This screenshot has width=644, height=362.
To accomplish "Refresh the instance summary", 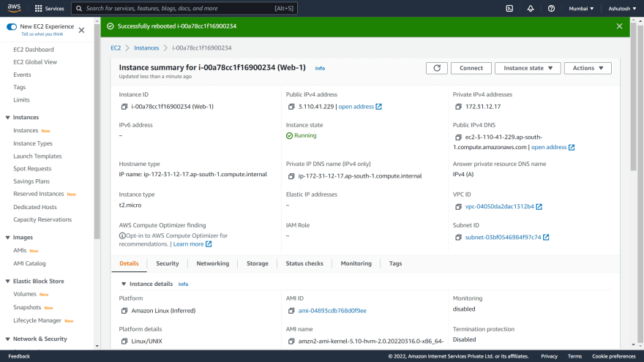I will coord(437,68).
